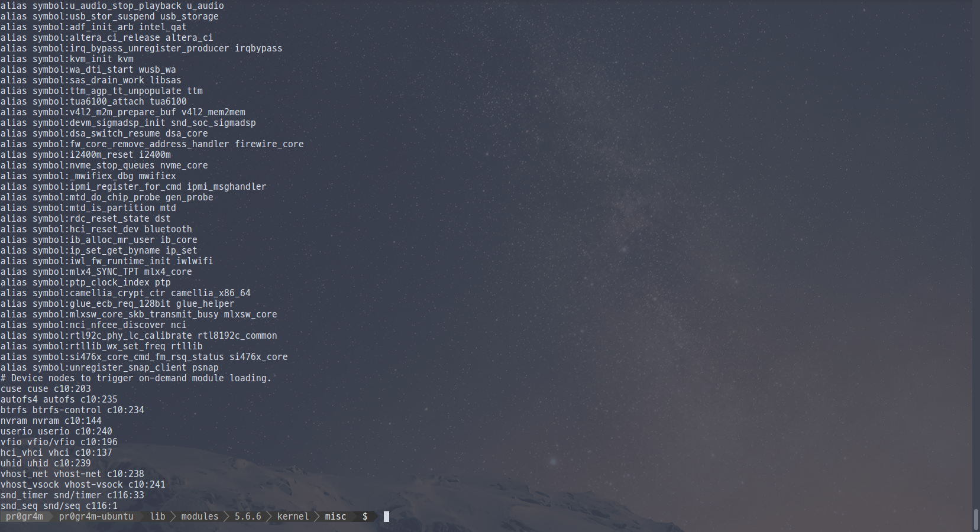The height and width of the screenshot is (532, 980).
Task: Click the btrfs btrfs-control c10:234 line
Action: (72, 410)
